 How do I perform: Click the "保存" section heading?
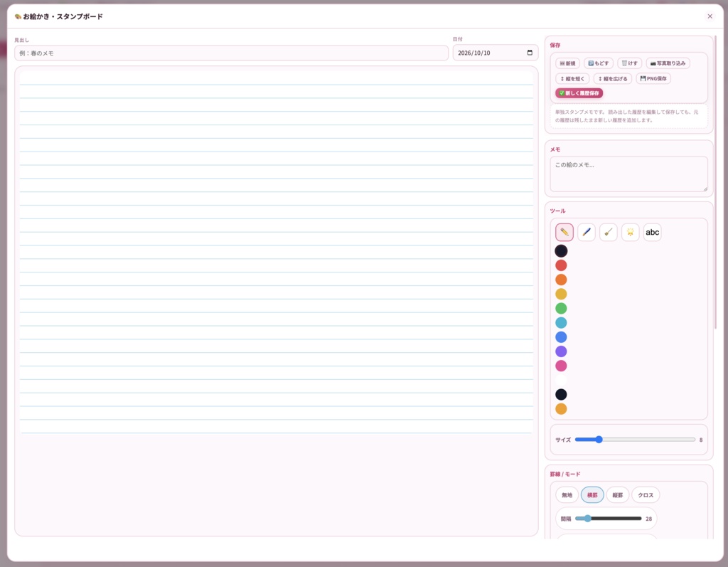coord(555,45)
